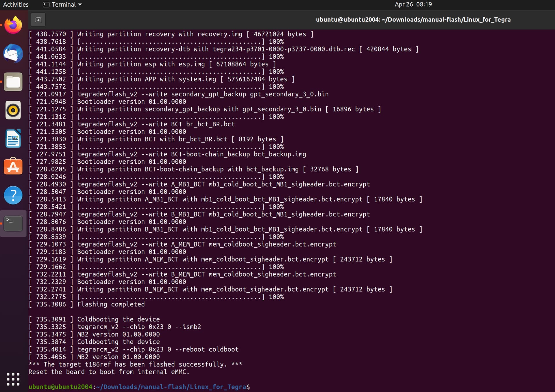Click the dropdown arrow beside Terminal
The width and height of the screenshot is (555, 392).
pos(80,5)
